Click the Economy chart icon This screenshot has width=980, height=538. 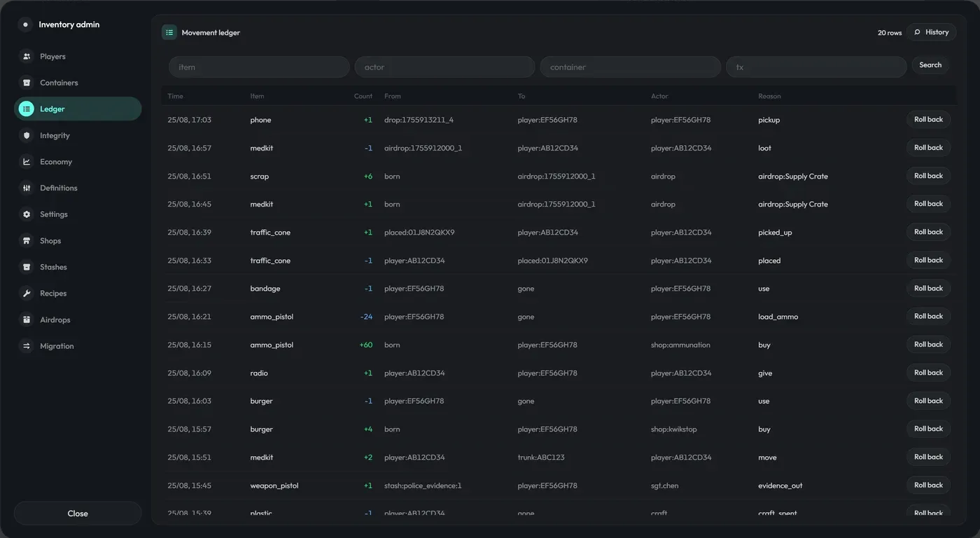27,162
